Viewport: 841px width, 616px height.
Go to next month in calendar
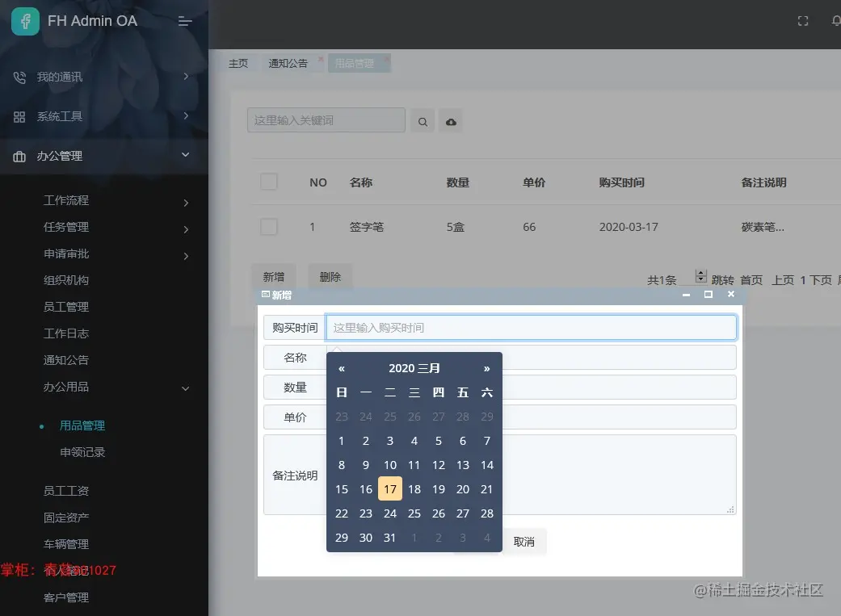click(x=486, y=369)
